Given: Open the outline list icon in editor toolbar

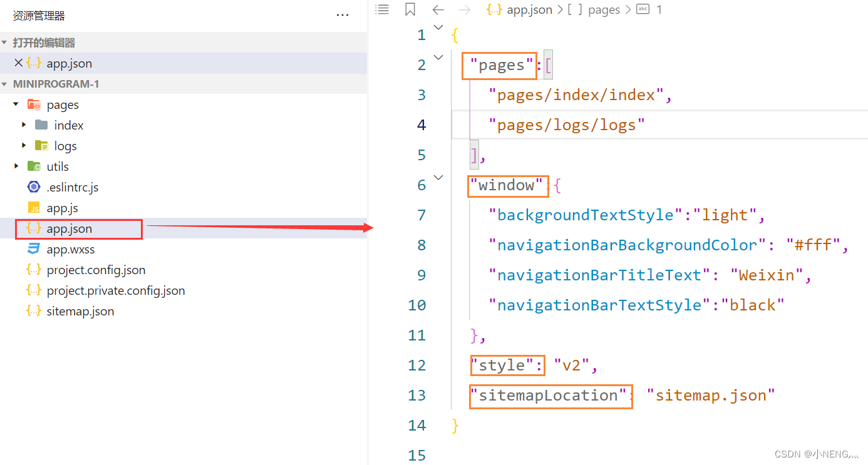Looking at the screenshot, I should click(x=382, y=9).
